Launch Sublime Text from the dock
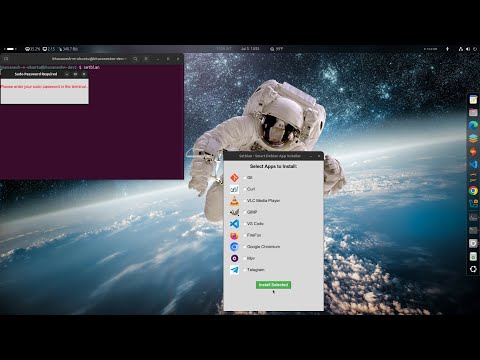Image resolution: width=480 pixels, height=360 pixels. pos(473,151)
